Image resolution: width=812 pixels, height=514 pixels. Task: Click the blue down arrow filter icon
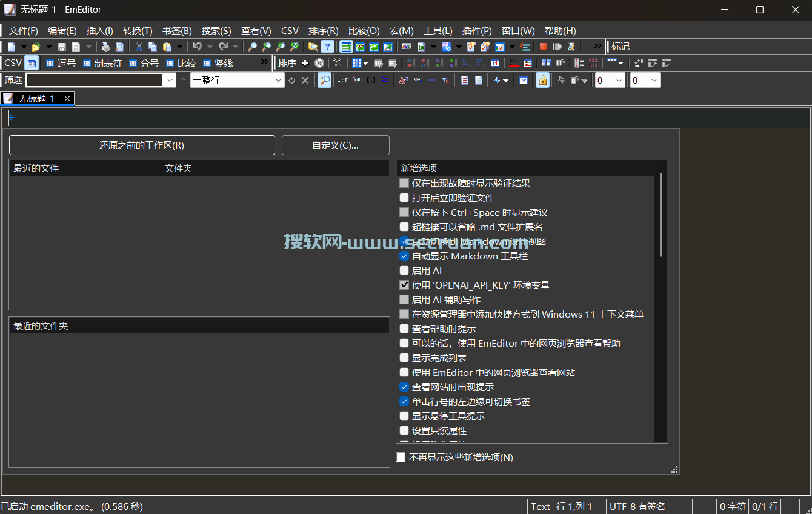point(497,80)
